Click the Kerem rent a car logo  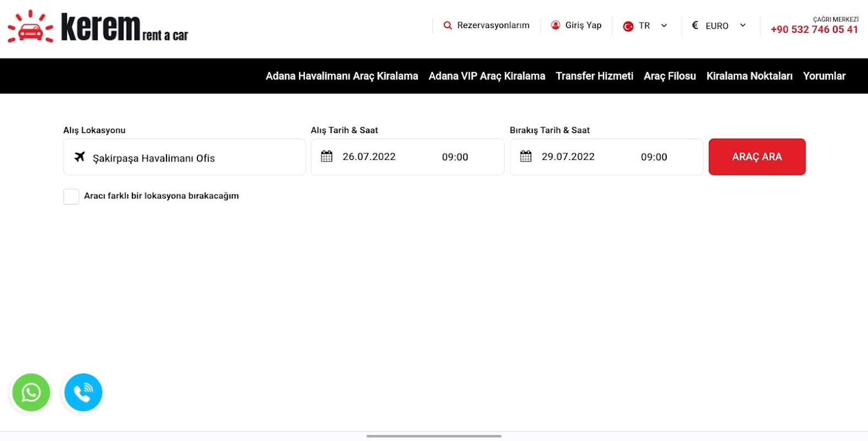point(98,26)
